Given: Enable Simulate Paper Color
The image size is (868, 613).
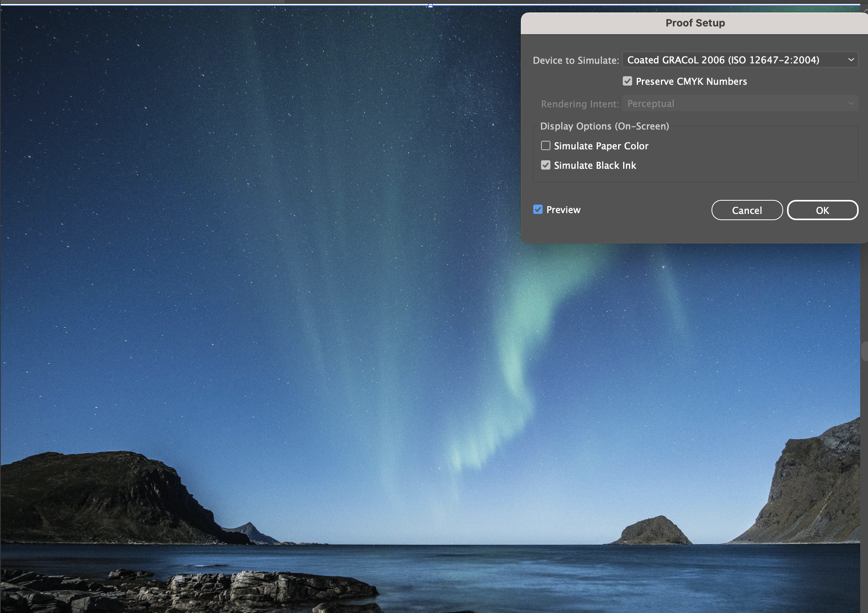Looking at the screenshot, I should [x=546, y=146].
